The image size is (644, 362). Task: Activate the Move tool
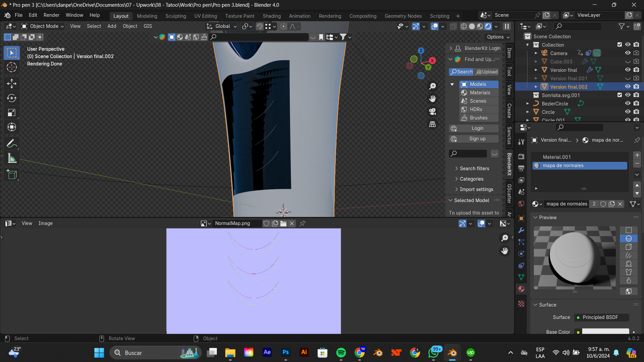coord(12,83)
